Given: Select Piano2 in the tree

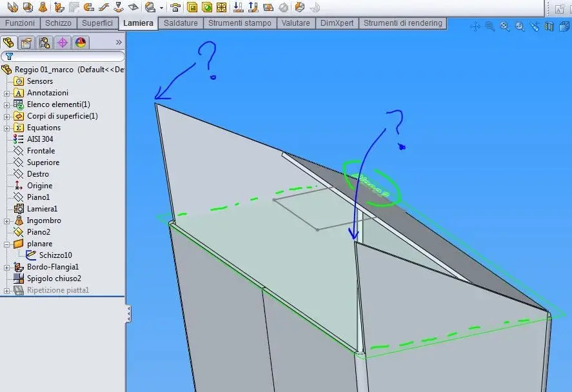Looking at the screenshot, I should (x=32, y=232).
